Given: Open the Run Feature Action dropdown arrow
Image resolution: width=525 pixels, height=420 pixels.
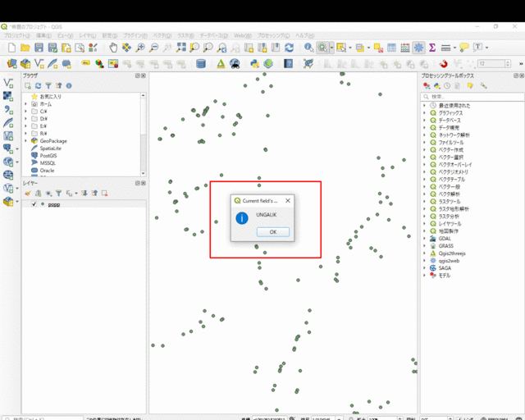Looking at the screenshot, I should [x=331, y=48].
